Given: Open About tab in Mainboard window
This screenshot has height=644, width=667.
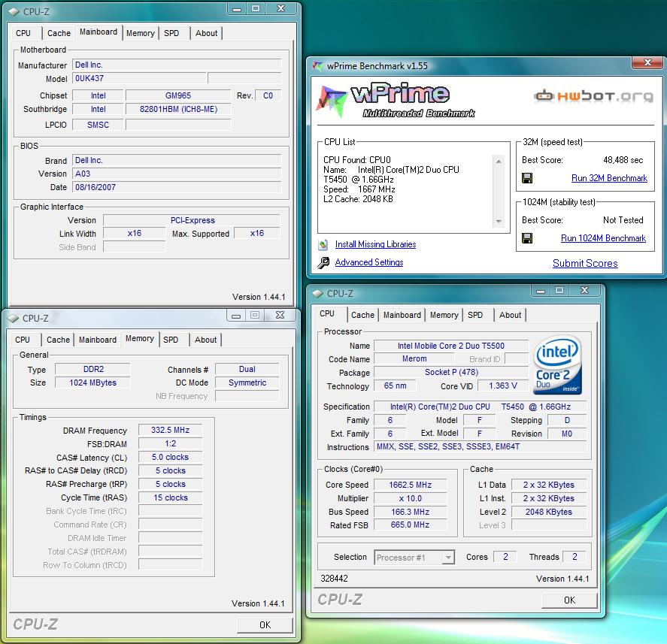Looking at the screenshot, I should tap(206, 33).
